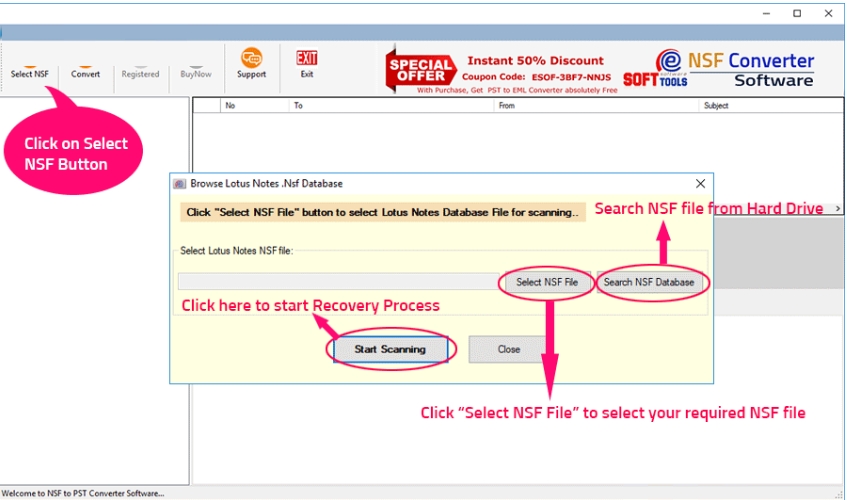
Task: Close the Browse Lotus Notes dialog with X
Action: [700, 184]
